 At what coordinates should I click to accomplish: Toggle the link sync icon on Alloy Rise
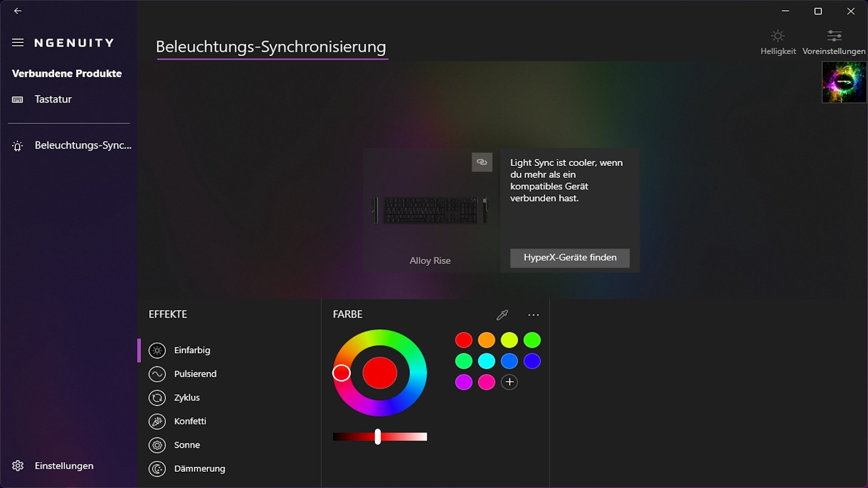(482, 162)
